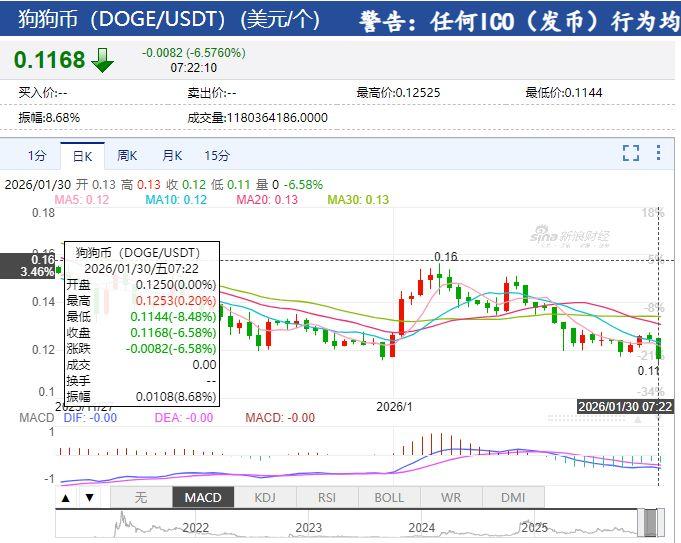Open the 月K chart tab
Image resolution: width=681 pixels, height=543 pixels.
[x=172, y=155]
